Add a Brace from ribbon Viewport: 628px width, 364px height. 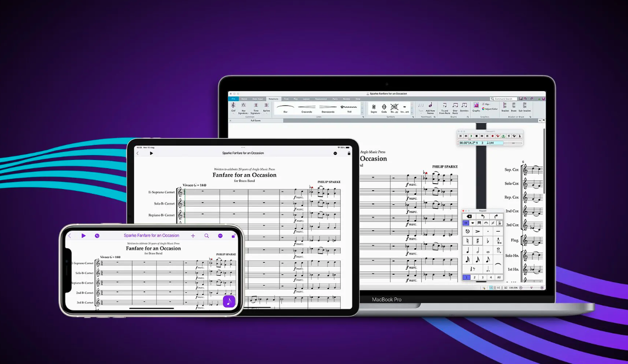coord(513,108)
